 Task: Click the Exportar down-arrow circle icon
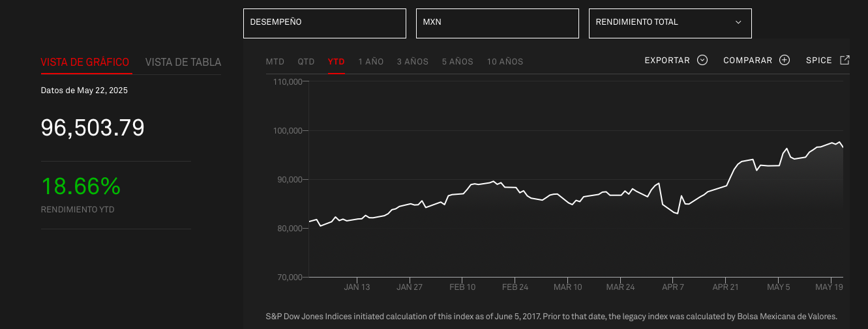coord(702,60)
